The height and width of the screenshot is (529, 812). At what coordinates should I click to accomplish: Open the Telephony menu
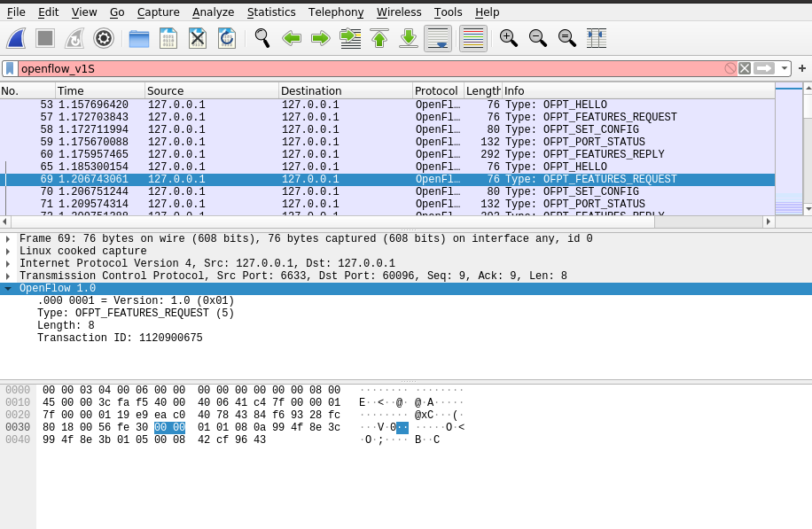coord(336,12)
